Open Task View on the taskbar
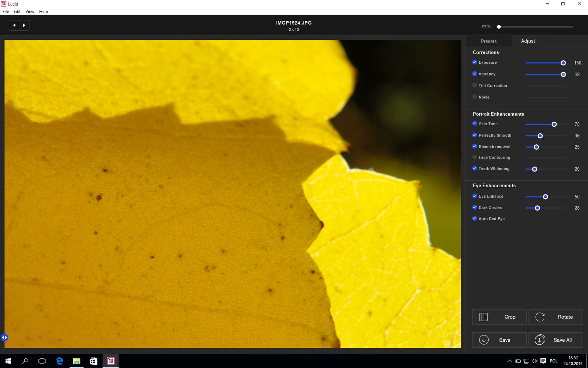 click(x=42, y=361)
